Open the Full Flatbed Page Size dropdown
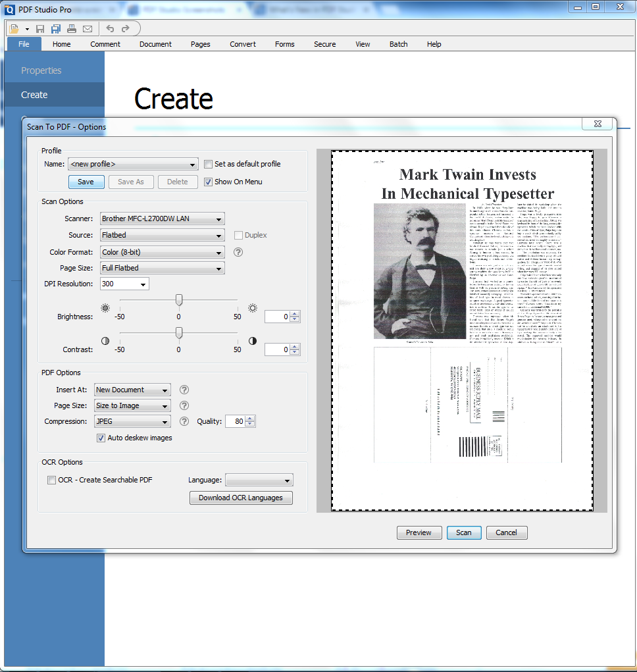The image size is (637, 672). point(163,268)
